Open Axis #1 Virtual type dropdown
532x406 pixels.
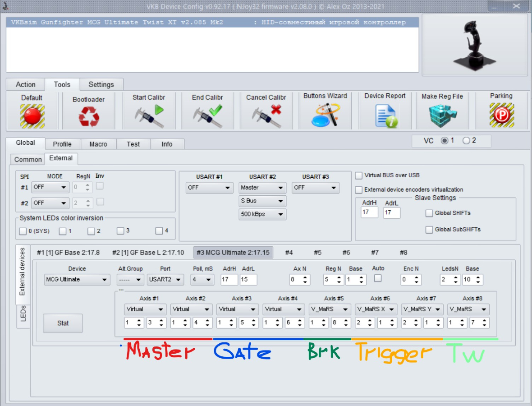click(x=145, y=309)
